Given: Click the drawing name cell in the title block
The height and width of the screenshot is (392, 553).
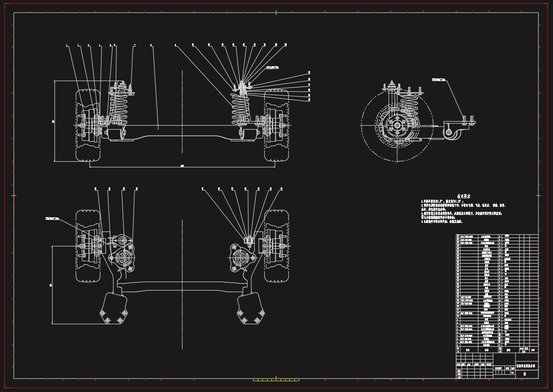Looking at the screenshot, I should click(x=527, y=366).
